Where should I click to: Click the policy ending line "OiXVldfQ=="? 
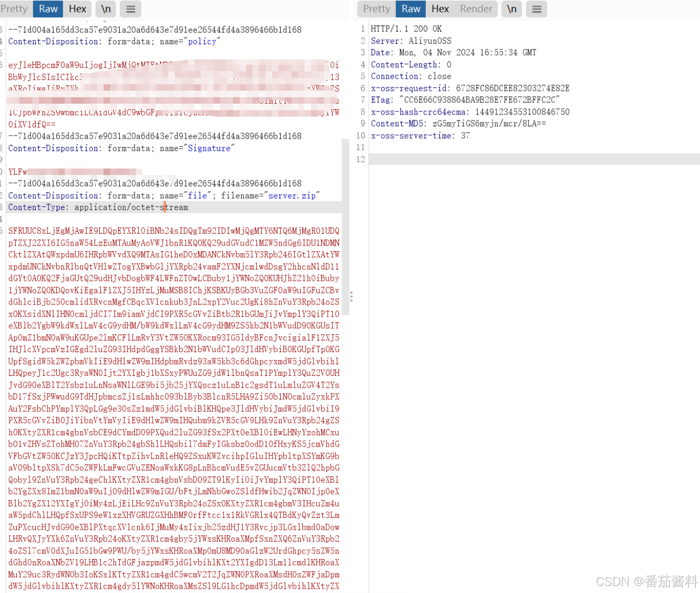32,124
